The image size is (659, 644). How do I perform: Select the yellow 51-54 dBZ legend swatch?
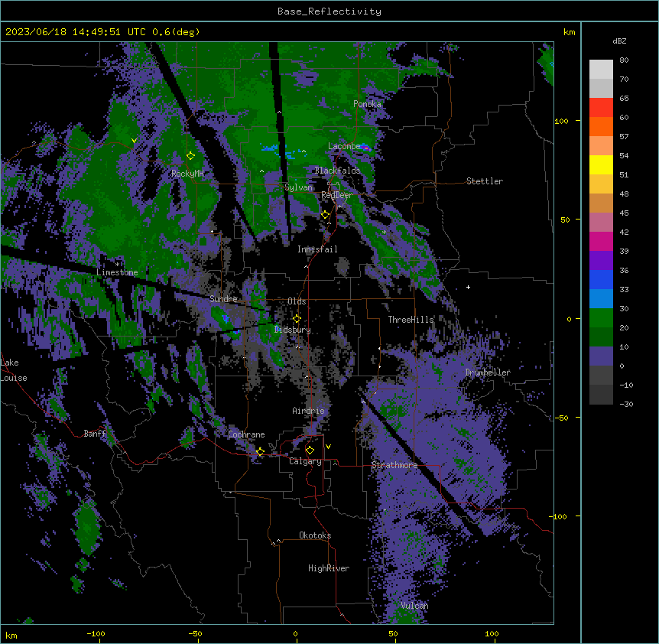point(601,164)
